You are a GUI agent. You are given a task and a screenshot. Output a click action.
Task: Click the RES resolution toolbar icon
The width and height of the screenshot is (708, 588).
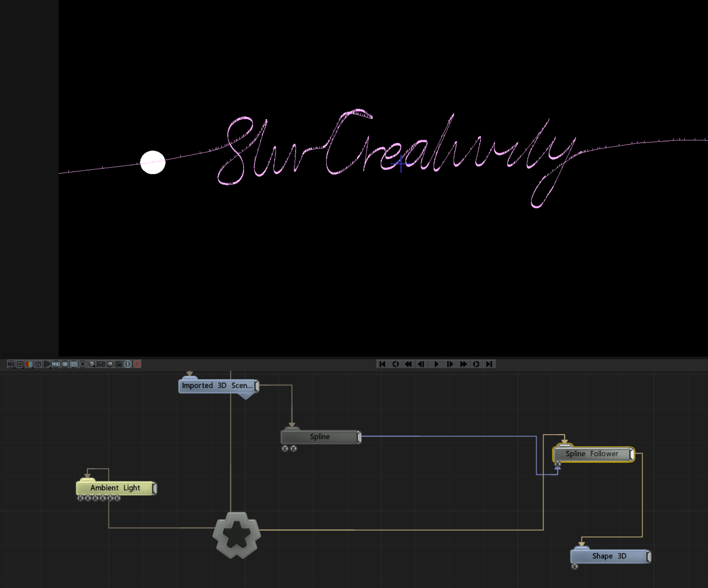[x=11, y=364]
